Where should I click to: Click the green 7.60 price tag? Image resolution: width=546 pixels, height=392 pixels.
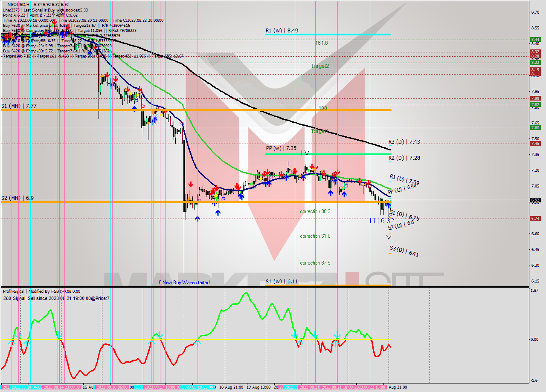click(x=535, y=128)
